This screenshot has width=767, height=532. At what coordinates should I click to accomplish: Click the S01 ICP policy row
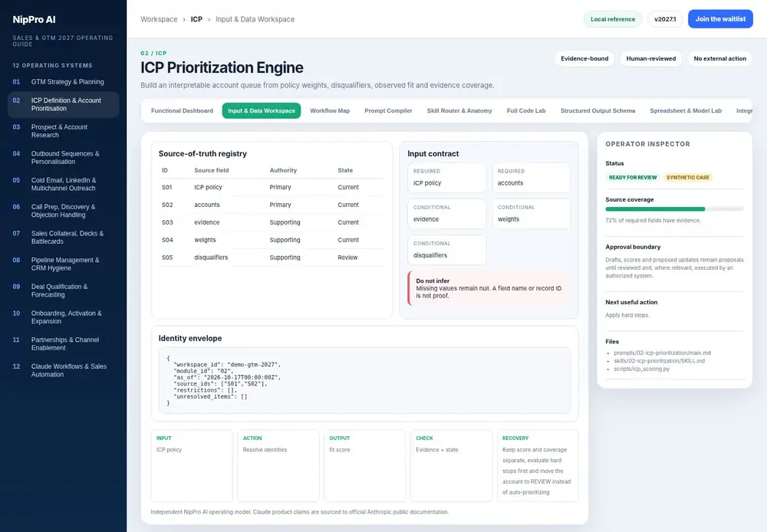pyautogui.click(x=272, y=187)
